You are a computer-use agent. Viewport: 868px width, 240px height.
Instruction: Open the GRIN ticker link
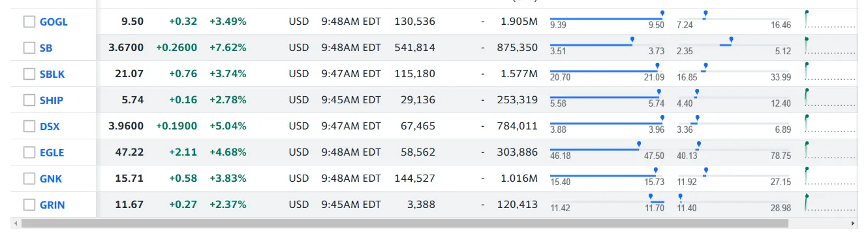52,205
